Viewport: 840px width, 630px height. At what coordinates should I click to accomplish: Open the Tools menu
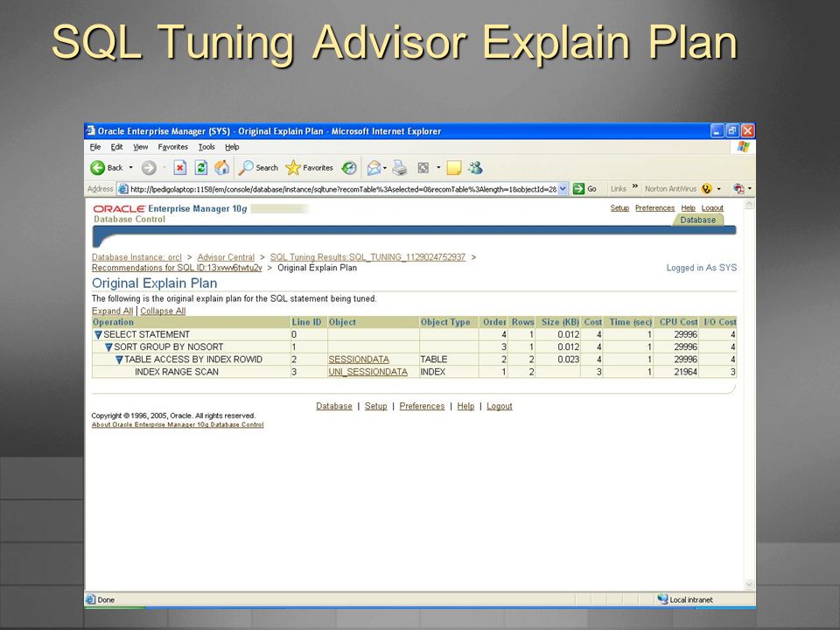[206, 147]
